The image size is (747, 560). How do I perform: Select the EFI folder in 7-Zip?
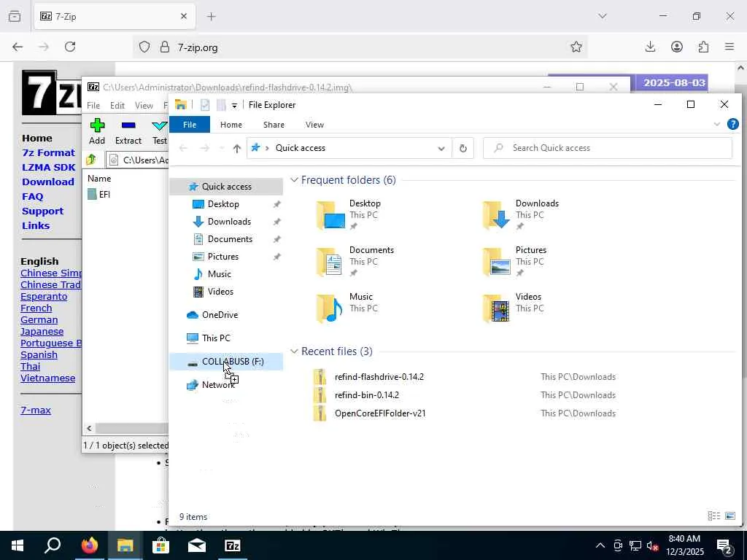point(99,194)
